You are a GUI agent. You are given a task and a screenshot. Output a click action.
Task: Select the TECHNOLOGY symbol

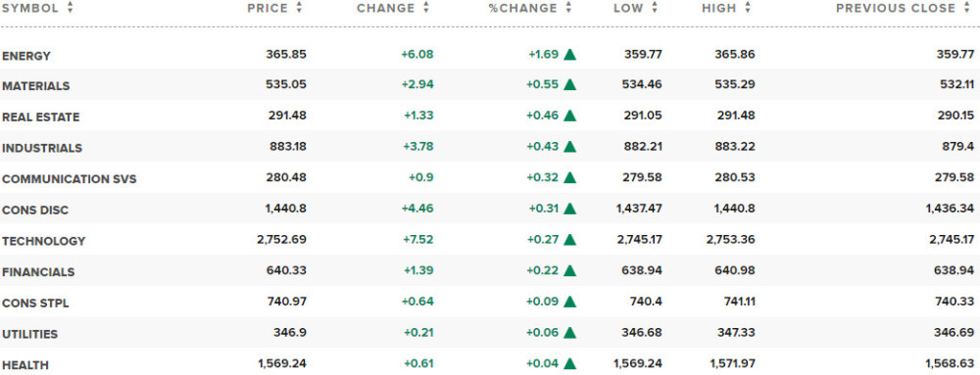click(43, 241)
